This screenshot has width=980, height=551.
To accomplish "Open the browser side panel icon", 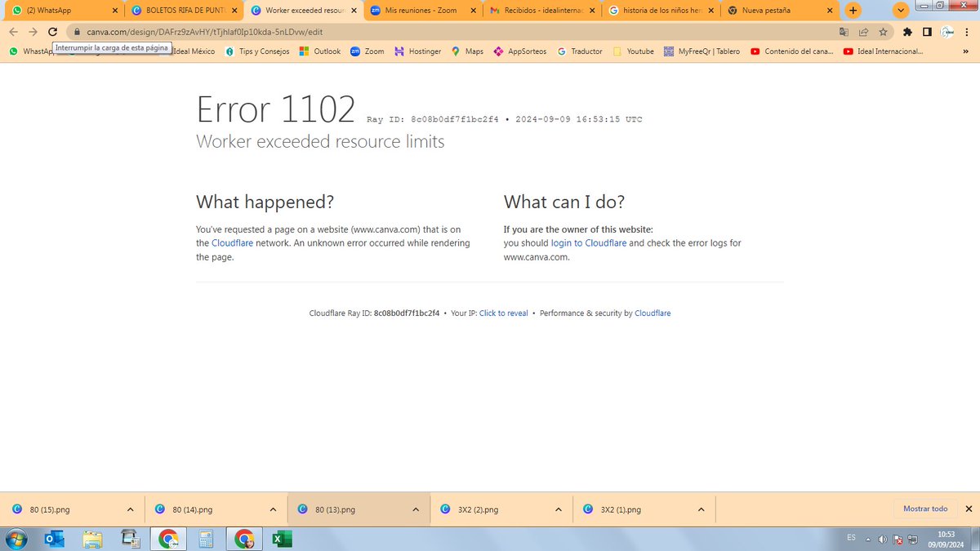I will pos(927,32).
